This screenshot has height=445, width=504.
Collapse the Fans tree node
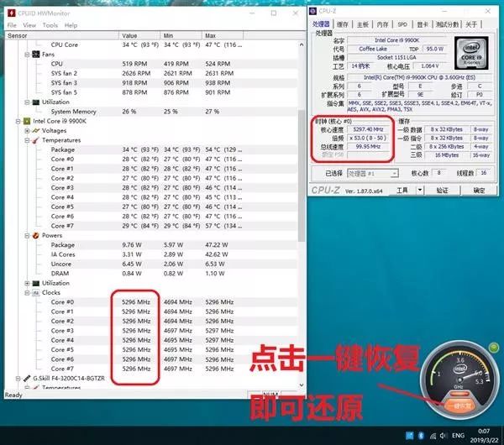pos(28,55)
